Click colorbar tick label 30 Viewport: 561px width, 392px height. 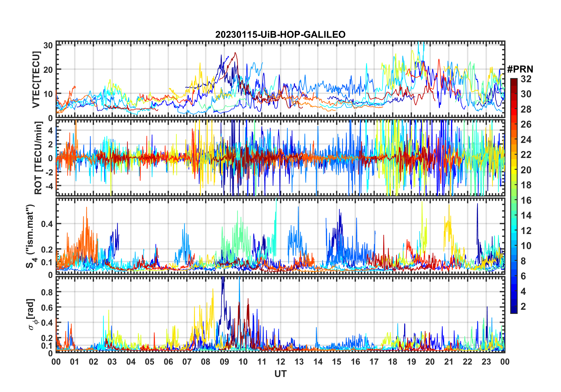coord(526,94)
